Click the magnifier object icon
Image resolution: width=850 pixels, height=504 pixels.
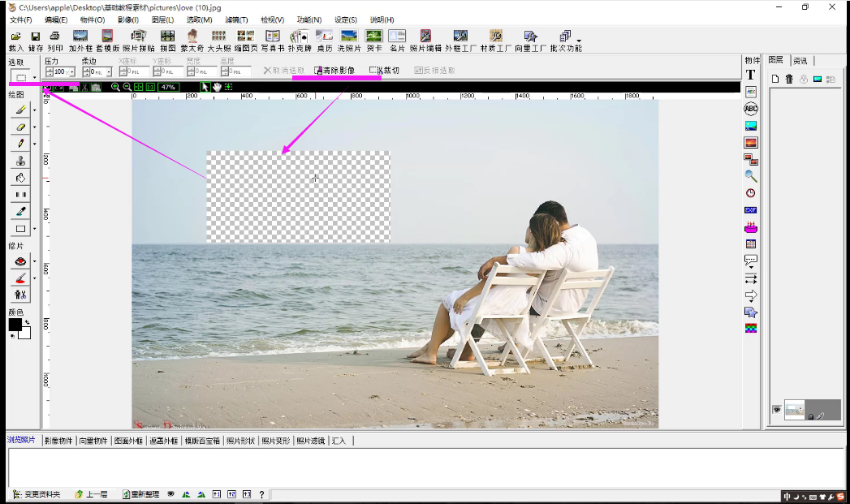(751, 176)
